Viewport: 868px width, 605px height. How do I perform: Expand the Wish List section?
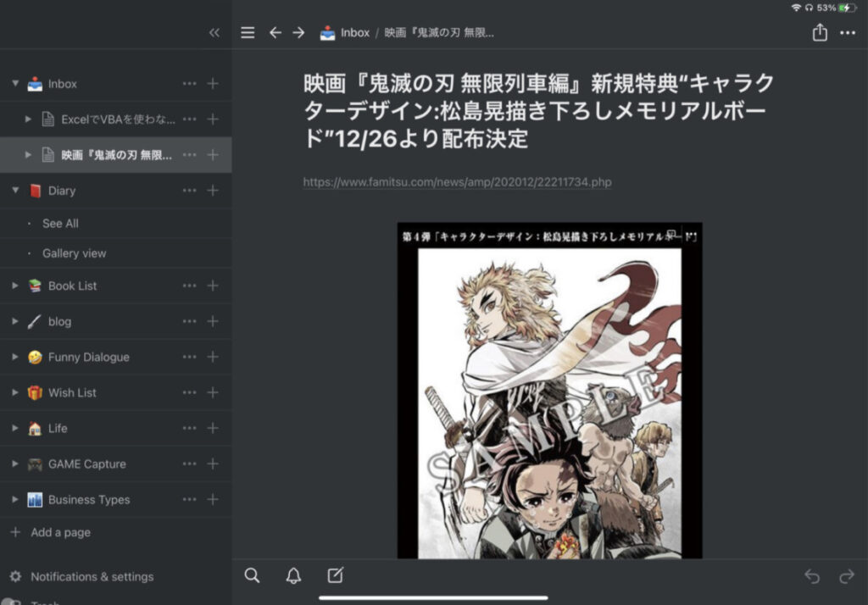pyautogui.click(x=15, y=392)
